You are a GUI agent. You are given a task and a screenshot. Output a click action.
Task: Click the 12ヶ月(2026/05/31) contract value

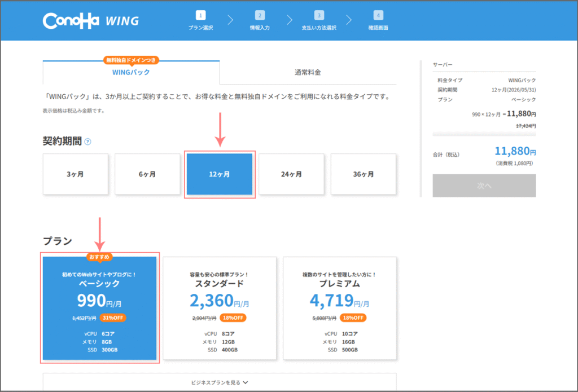click(514, 90)
